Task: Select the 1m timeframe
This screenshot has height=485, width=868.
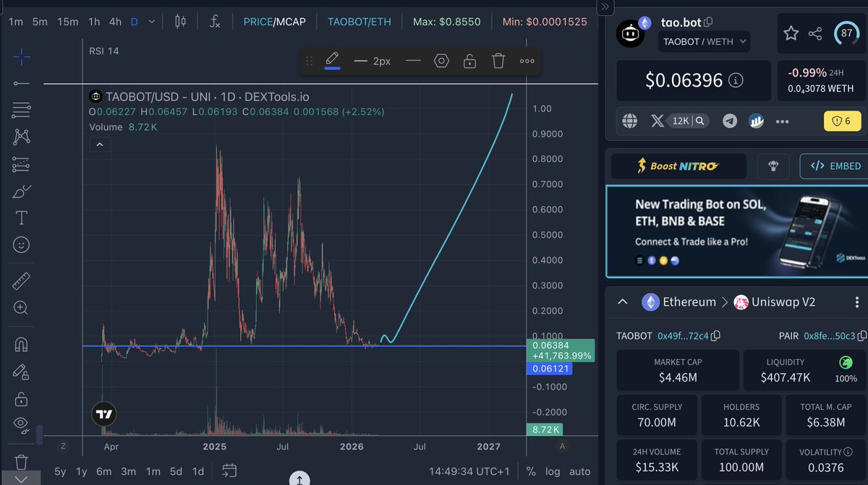Action: click(15, 22)
